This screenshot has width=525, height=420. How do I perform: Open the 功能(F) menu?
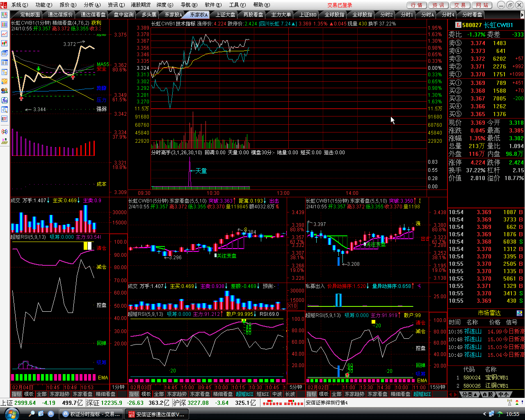(x=44, y=5)
